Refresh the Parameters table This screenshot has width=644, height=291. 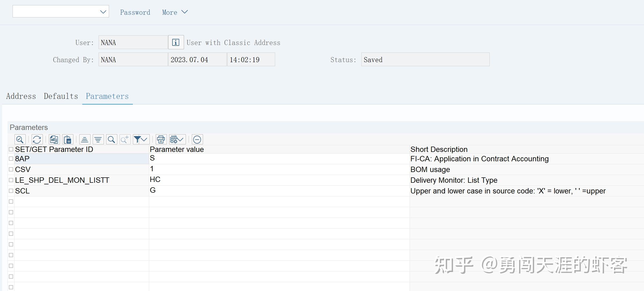tap(37, 139)
